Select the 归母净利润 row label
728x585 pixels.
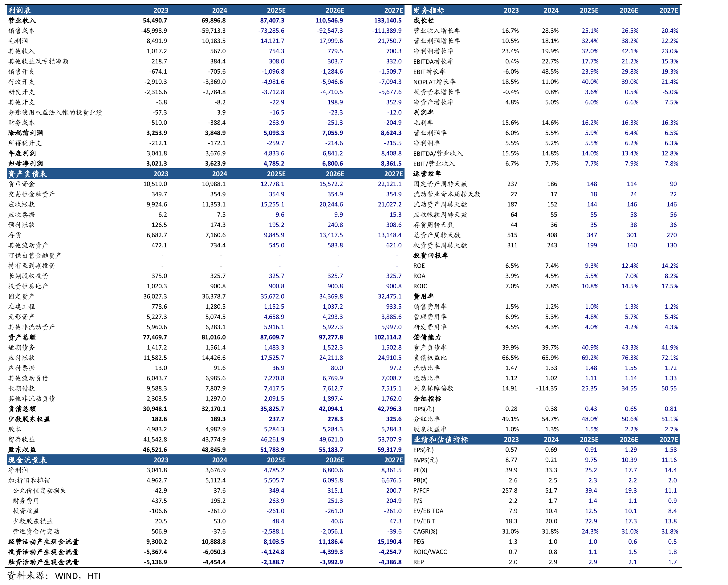pos(26,164)
